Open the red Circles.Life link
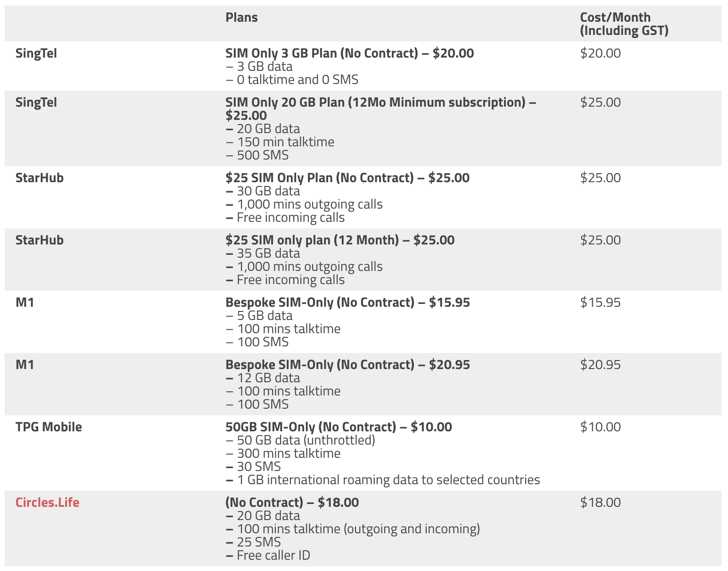This screenshot has width=728, height=571. click(x=47, y=502)
